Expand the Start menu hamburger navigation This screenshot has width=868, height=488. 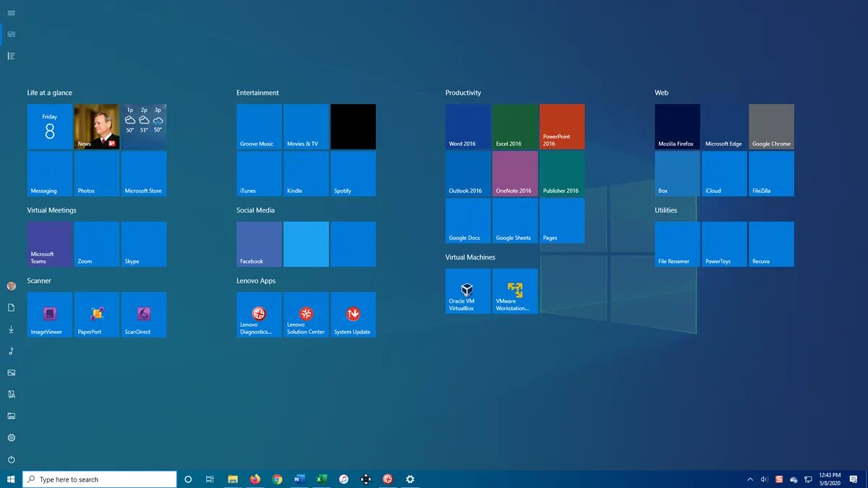coord(11,13)
